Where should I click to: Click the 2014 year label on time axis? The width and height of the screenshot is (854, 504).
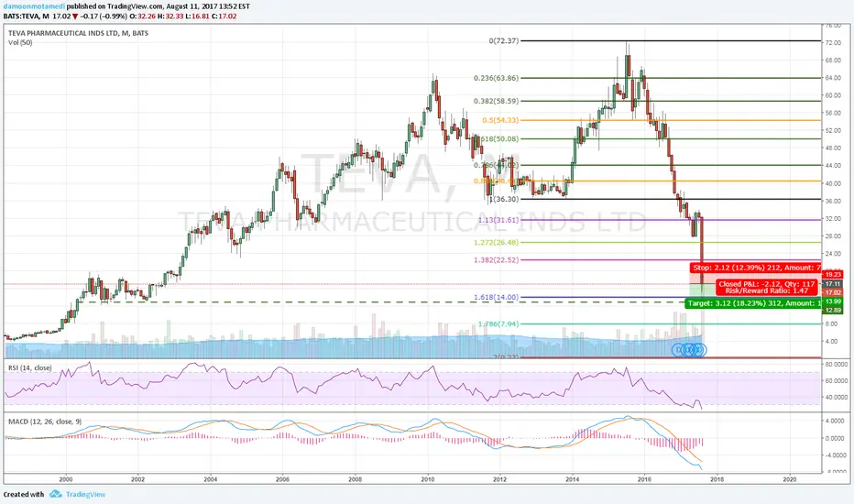click(x=573, y=479)
